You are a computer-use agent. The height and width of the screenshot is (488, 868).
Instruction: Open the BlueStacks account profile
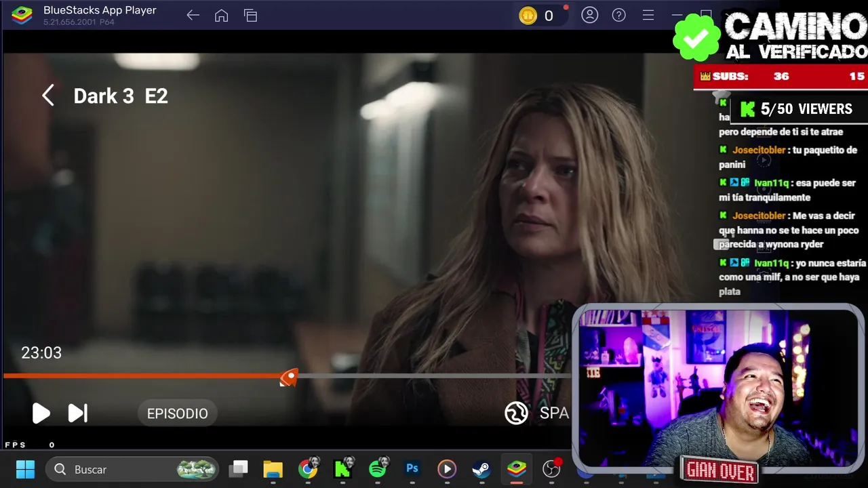coord(589,15)
